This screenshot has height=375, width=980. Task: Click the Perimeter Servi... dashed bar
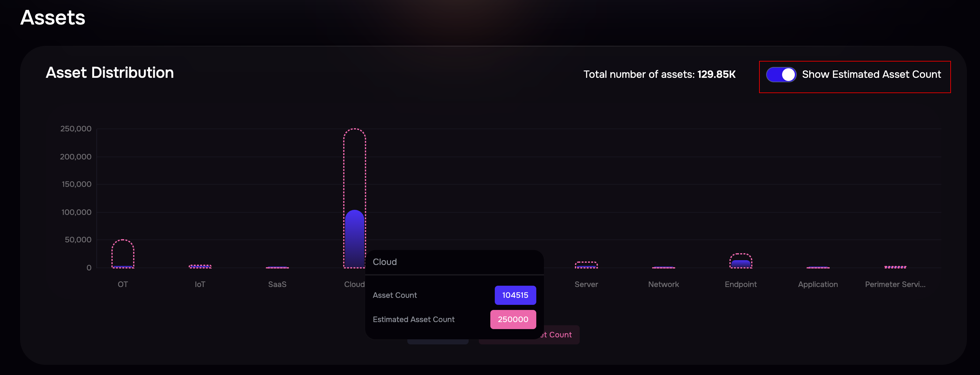pyautogui.click(x=895, y=267)
